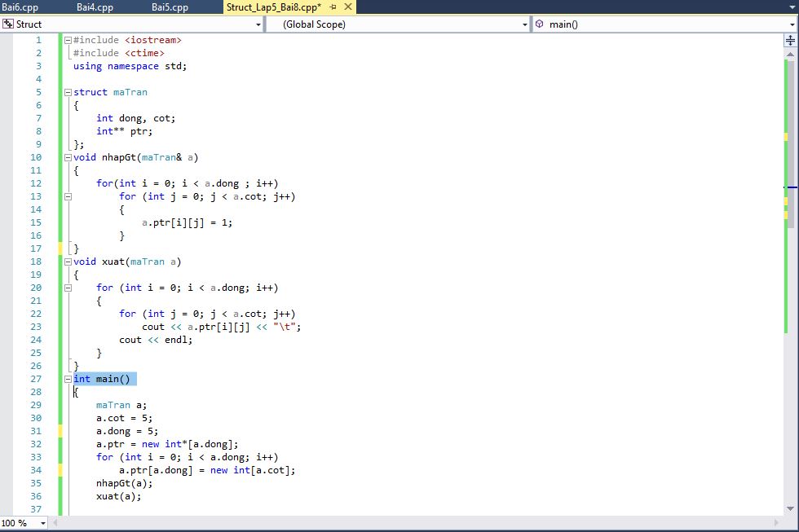Open the Struct project dropdown
Image resolution: width=799 pixels, height=532 pixels.
coord(257,24)
